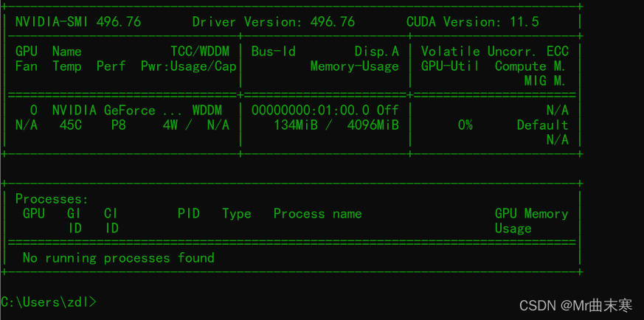This screenshot has height=320, width=644.
Task: Click the P8 performance state value
Action: [119, 125]
